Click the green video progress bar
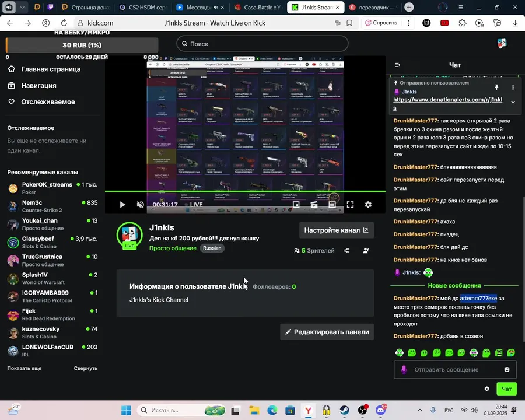525x420 pixels. pos(245,191)
